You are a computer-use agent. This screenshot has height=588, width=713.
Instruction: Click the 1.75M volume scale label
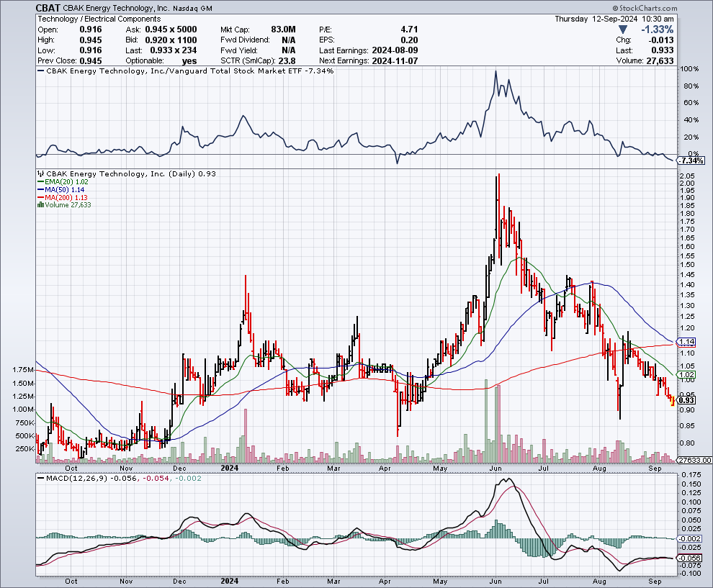click(23, 370)
